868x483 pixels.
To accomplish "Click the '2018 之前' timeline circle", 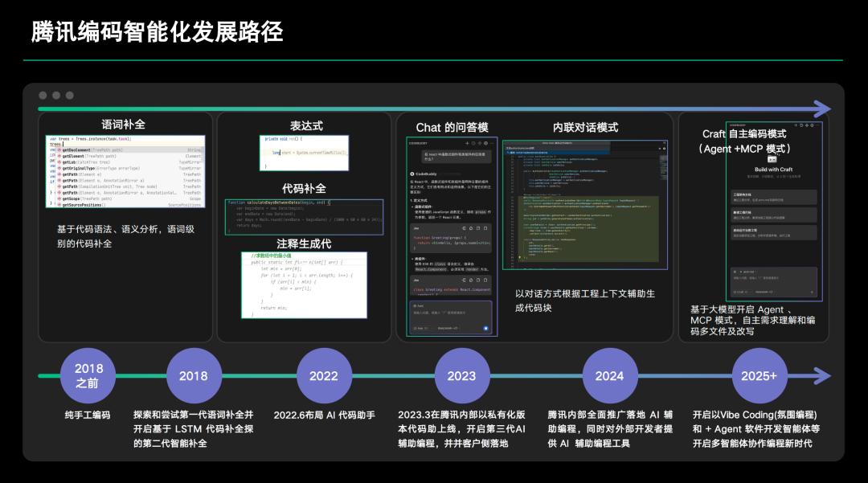I will [87, 375].
